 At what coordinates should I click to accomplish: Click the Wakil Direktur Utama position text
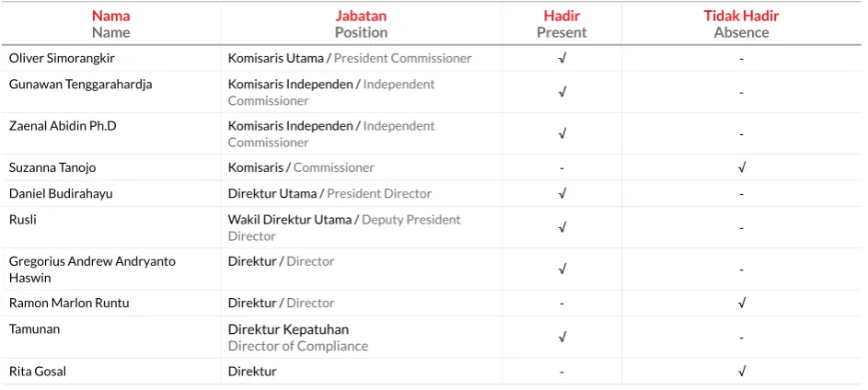pyautogui.click(x=290, y=220)
